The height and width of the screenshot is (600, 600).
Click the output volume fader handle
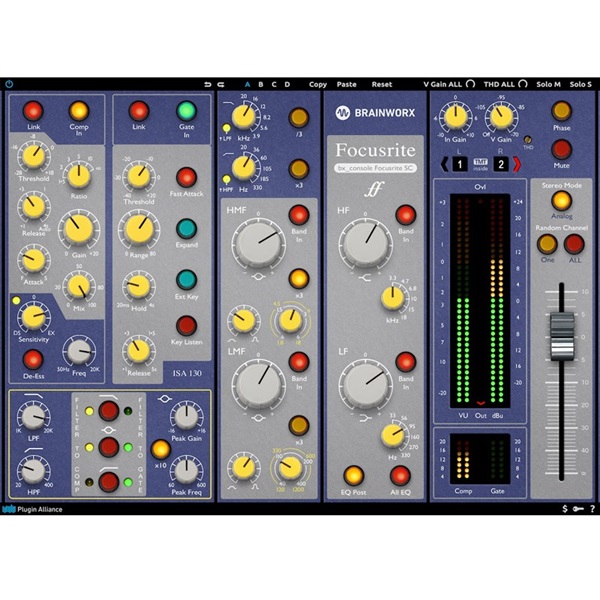563,331
